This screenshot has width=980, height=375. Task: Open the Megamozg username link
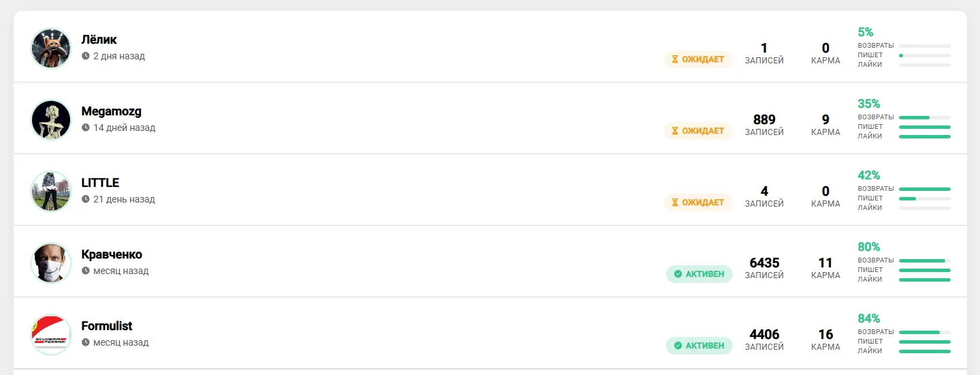click(x=111, y=111)
